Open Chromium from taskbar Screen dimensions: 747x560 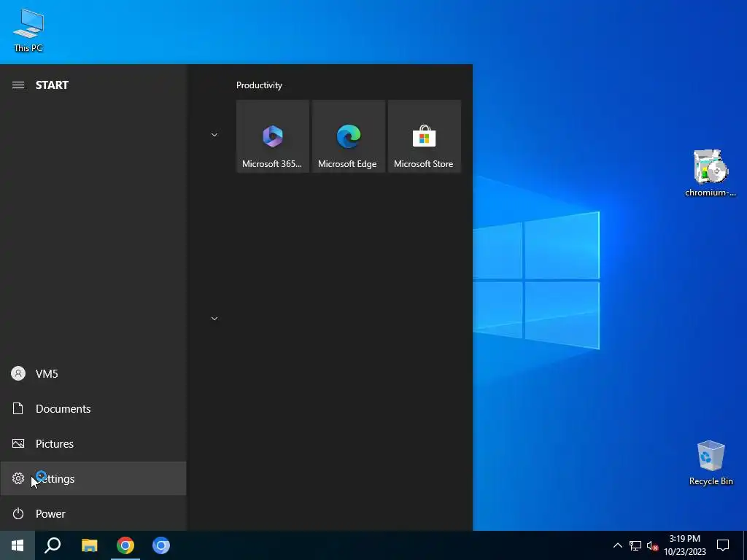coord(161,545)
